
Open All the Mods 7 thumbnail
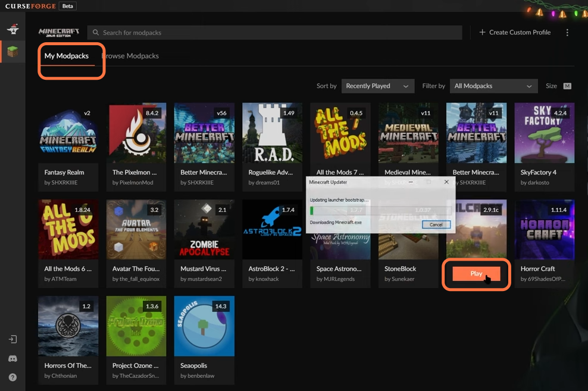(340, 133)
